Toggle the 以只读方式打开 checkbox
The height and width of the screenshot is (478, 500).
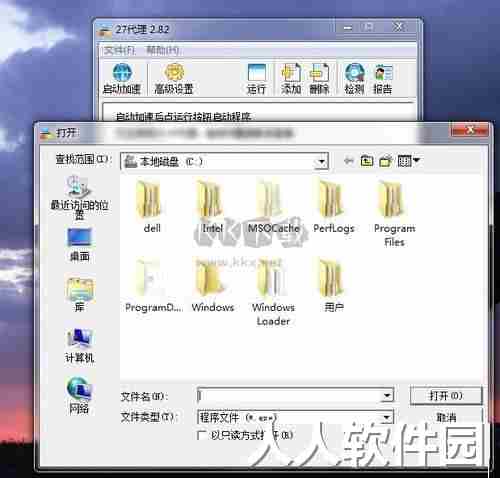coord(201,435)
